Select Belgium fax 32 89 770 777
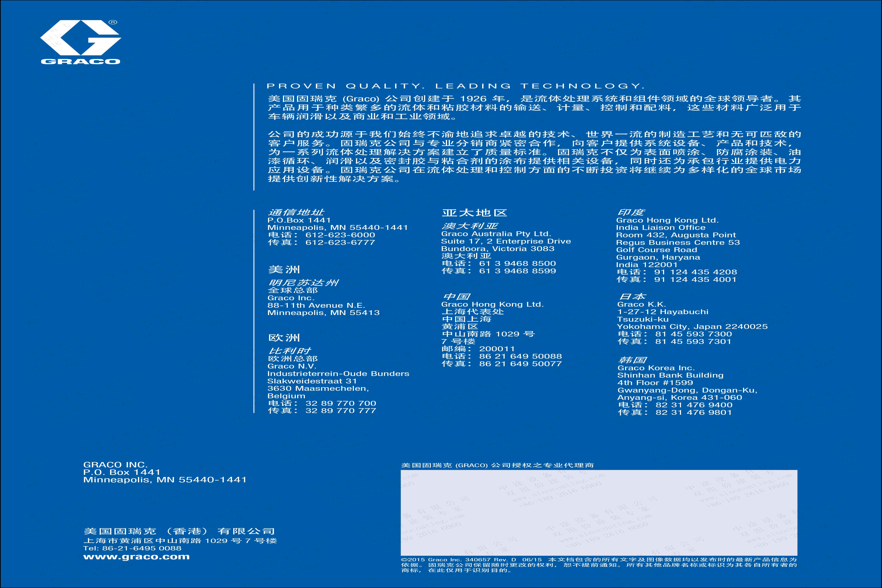The image size is (882, 588). (x=341, y=411)
